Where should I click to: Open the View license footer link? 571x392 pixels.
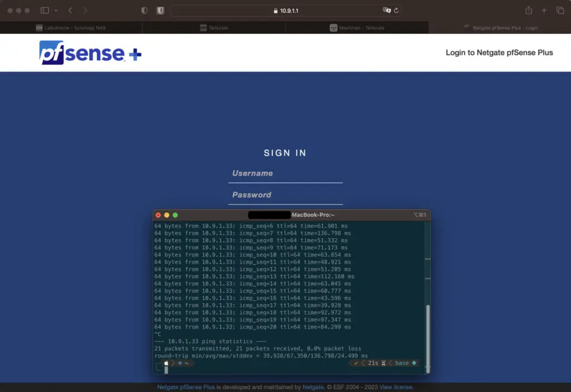(x=396, y=387)
